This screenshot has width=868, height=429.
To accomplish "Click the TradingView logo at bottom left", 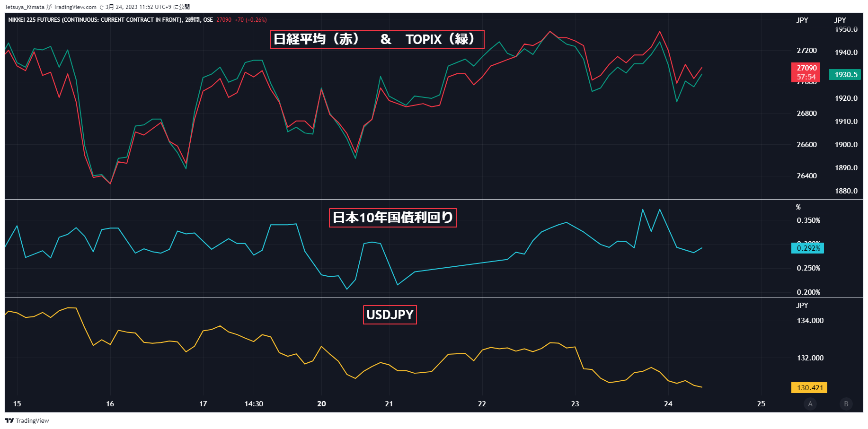I will point(27,420).
